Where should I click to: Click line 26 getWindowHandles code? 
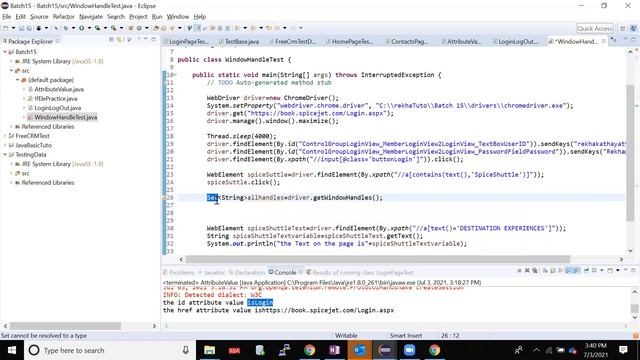(295, 198)
